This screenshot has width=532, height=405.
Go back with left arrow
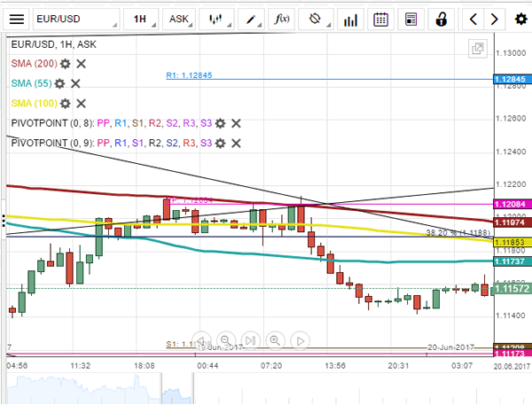tap(473, 19)
